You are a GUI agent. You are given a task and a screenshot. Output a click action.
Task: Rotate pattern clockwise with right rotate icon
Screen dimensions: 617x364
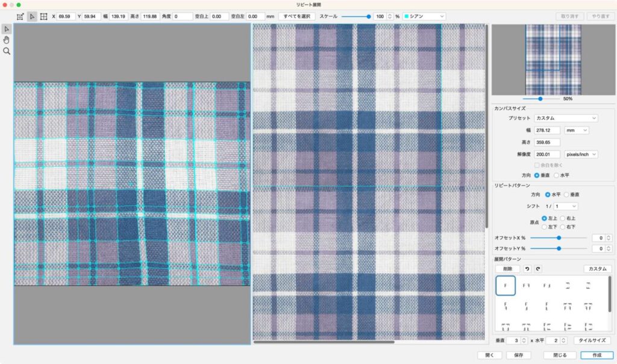(538, 269)
